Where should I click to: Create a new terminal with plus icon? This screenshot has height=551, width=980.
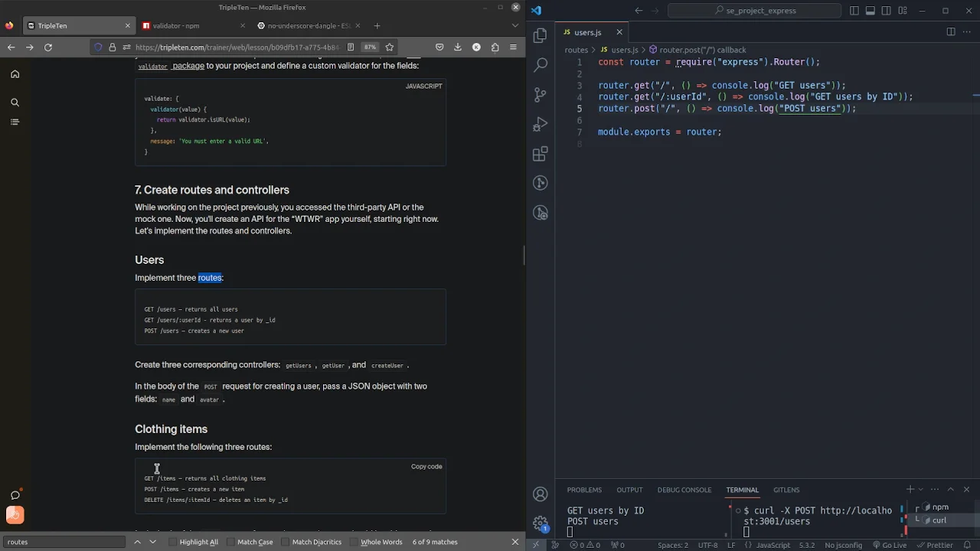coord(910,489)
